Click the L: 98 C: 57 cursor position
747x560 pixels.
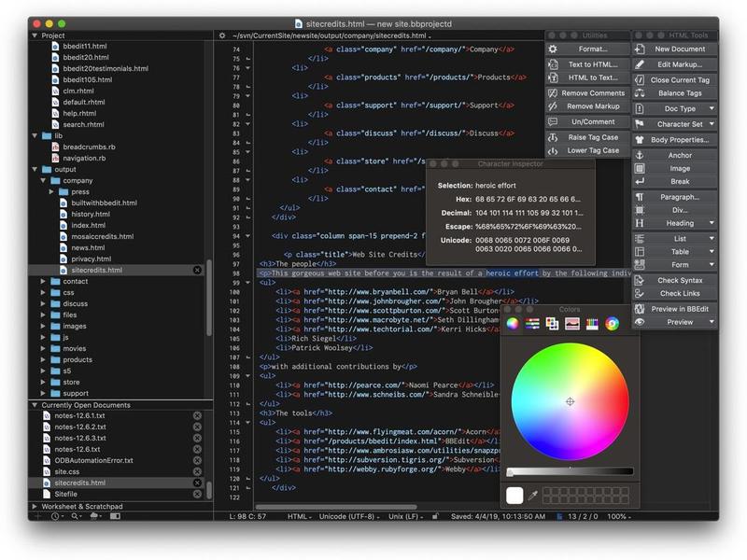(x=247, y=516)
